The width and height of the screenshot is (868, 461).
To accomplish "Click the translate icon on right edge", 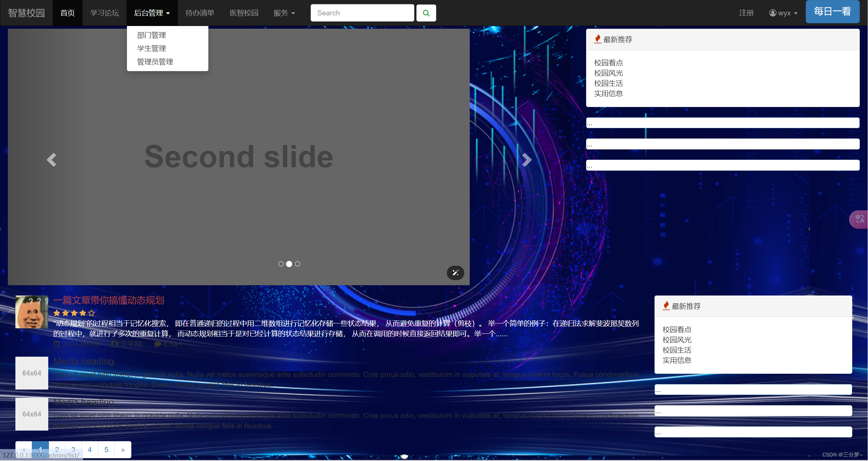I will pos(860,219).
